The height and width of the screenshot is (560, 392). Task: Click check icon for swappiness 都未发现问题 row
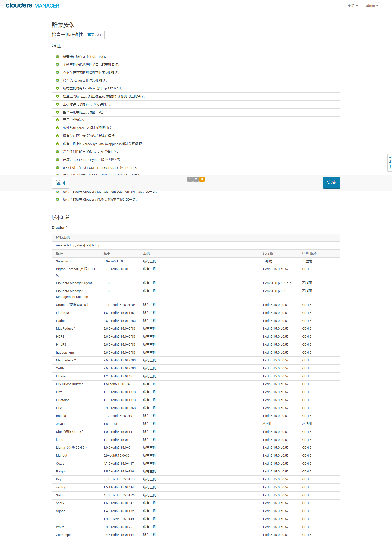tap(57, 144)
